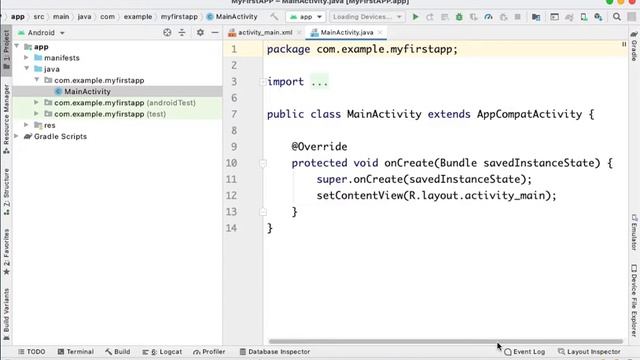Open the Run Anything toolbar icon

[554, 17]
